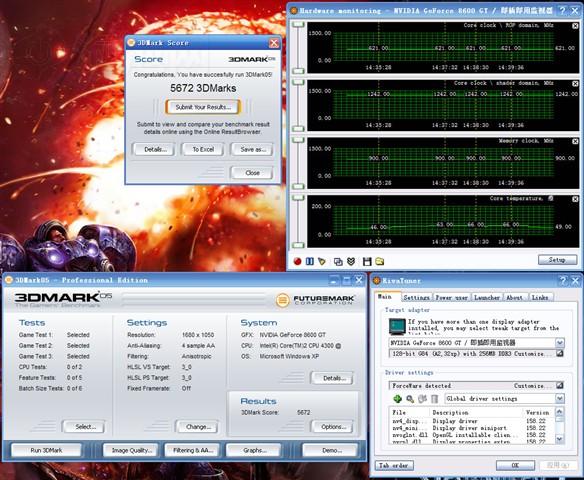Click the yellow folder icon in monitoring toolbar
Viewport: 584px width, 480px height.
380,261
